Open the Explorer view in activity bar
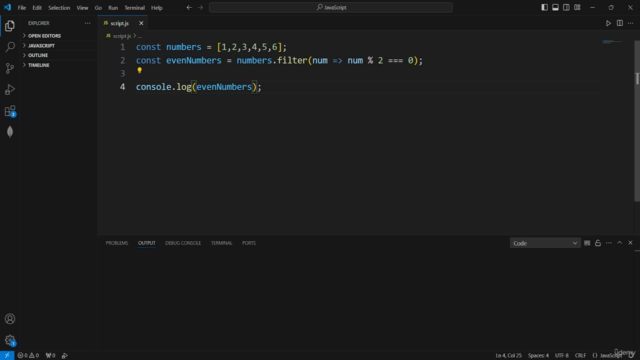 (x=10, y=26)
